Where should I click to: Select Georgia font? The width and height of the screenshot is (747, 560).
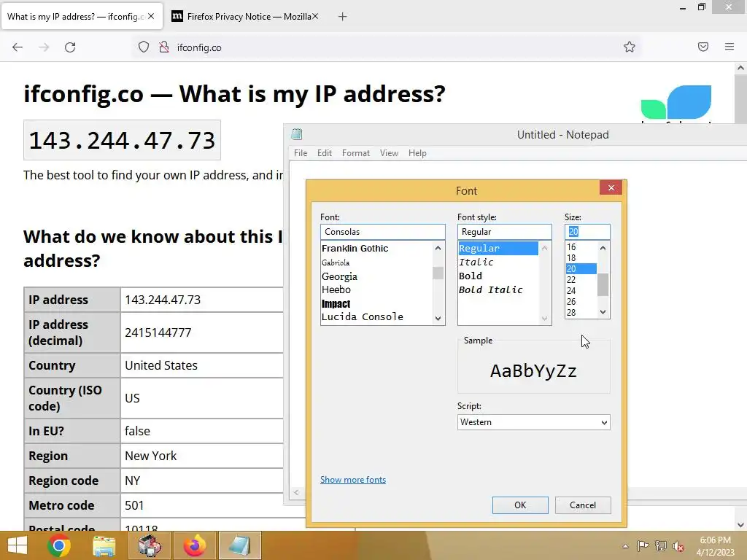pos(339,276)
